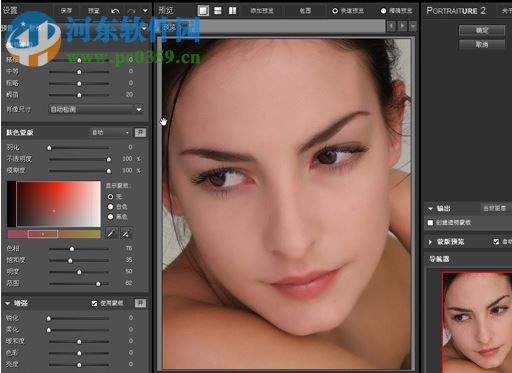
Task: Click the 阀值 (Threshold) slider handle
Action: point(79,95)
